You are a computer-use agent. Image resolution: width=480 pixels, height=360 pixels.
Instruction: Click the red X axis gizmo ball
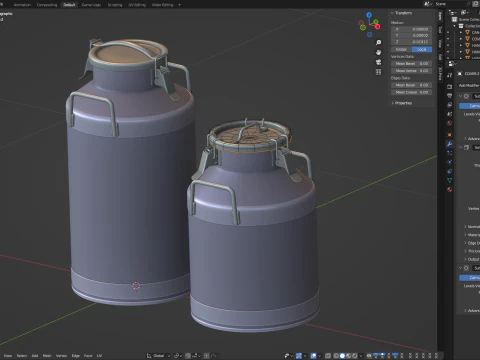pyautogui.click(x=377, y=27)
